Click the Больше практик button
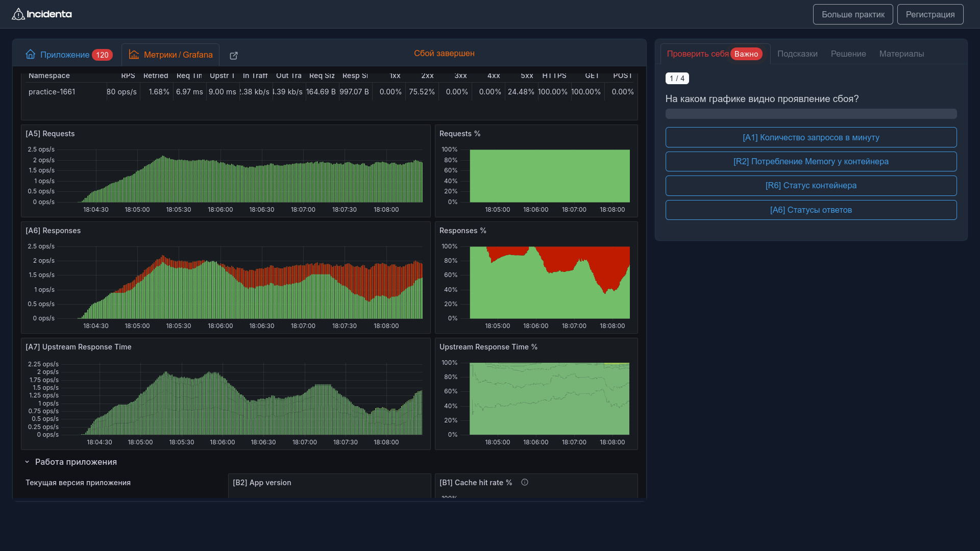The image size is (980, 551). (852, 14)
